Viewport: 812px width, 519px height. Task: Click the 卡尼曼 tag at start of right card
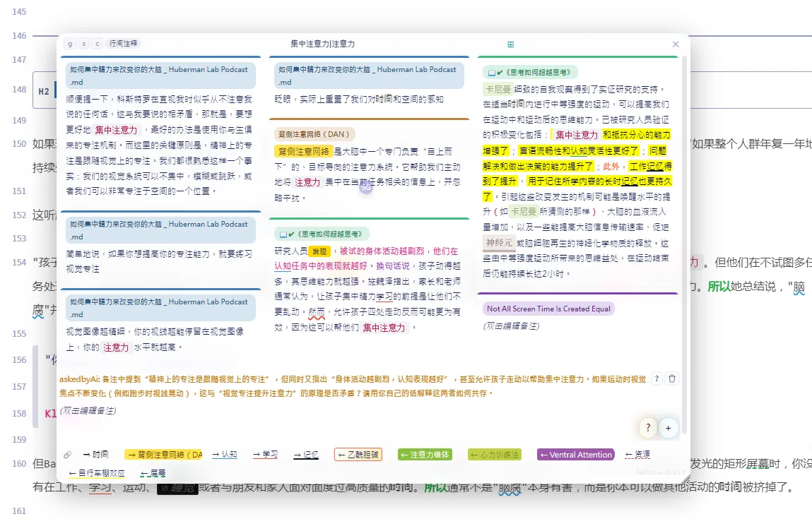(498, 89)
